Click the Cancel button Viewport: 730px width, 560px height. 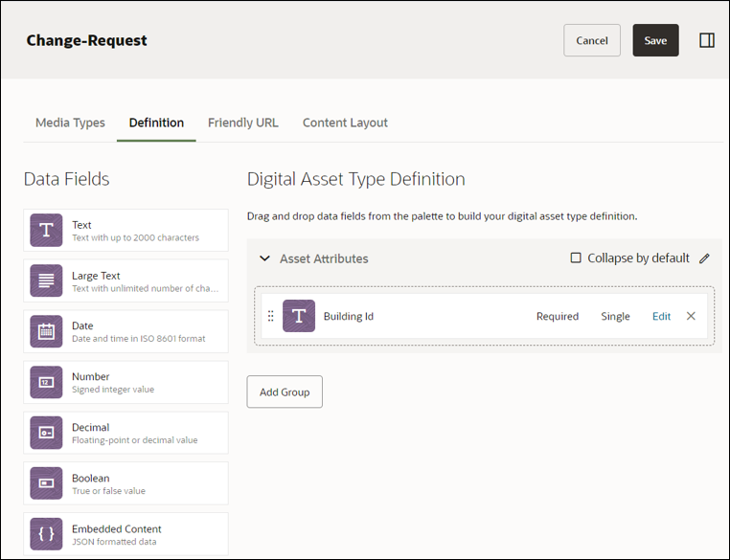pos(592,40)
